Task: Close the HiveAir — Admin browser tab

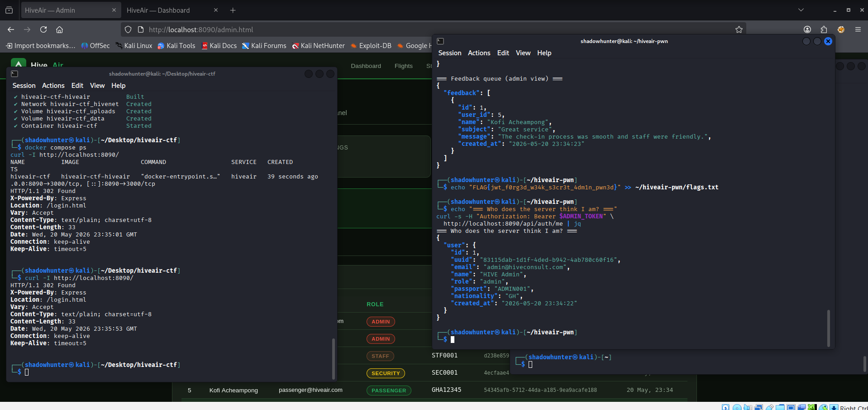Action: [x=114, y=10]
